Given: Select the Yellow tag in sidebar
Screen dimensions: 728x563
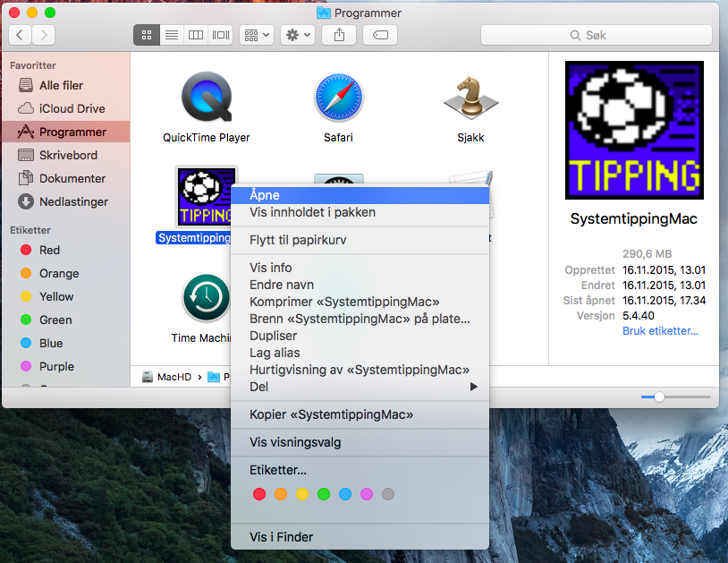Looking at the screenshot, I should pos(65,296).
